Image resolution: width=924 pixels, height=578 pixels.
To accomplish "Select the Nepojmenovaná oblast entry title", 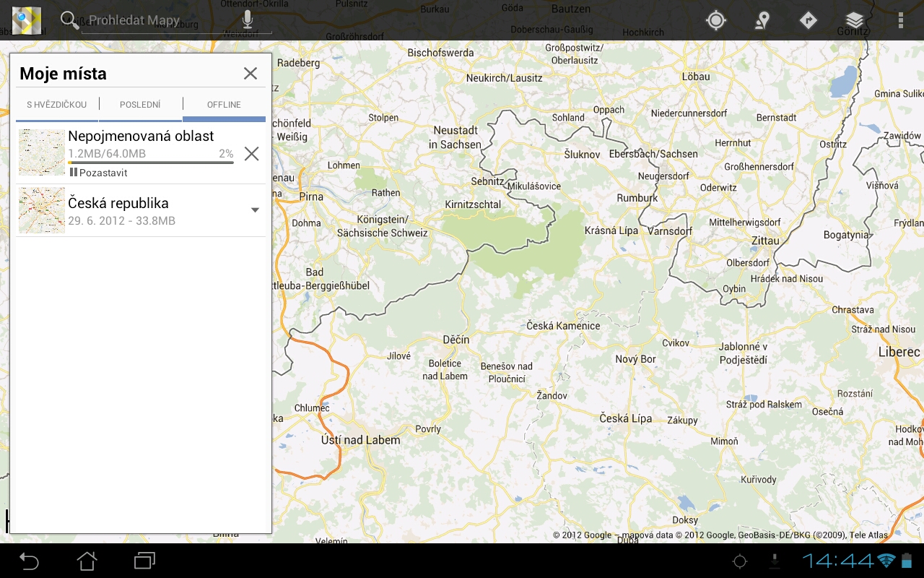I will coord(141,136).
